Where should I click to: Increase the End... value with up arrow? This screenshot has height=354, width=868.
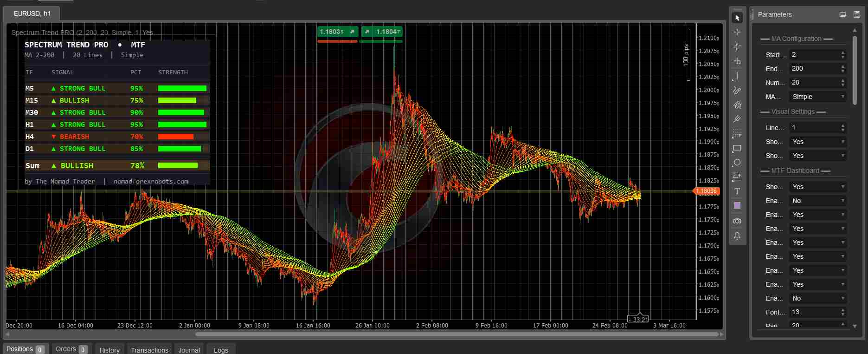click(843, 66)
